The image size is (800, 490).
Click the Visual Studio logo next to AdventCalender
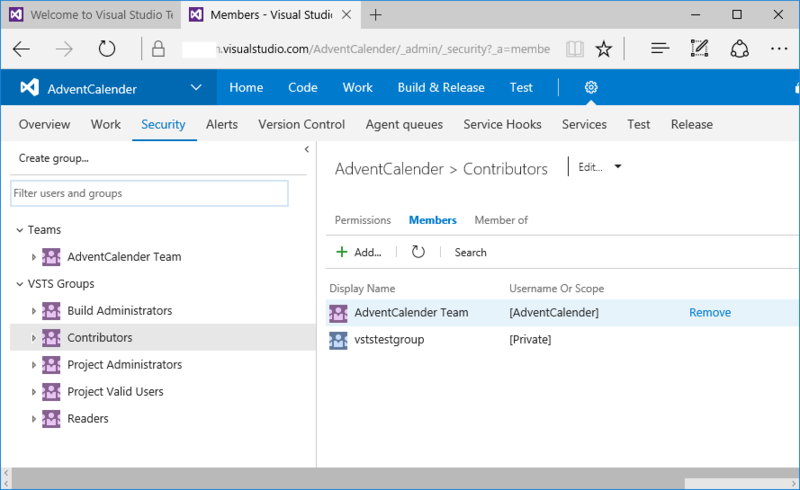30,88
